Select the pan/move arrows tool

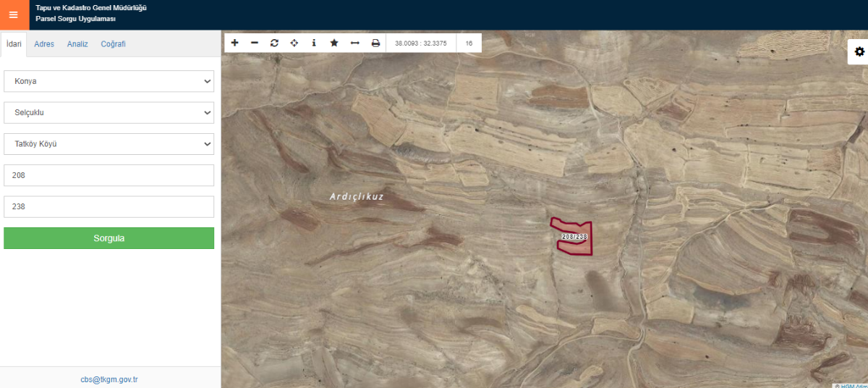(294, 43)
